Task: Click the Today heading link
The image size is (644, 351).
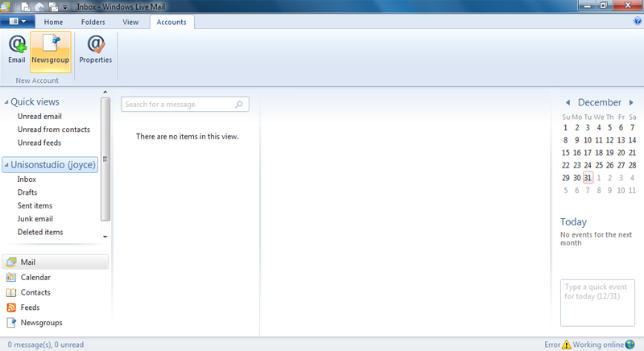Action: tap(573, 221)
